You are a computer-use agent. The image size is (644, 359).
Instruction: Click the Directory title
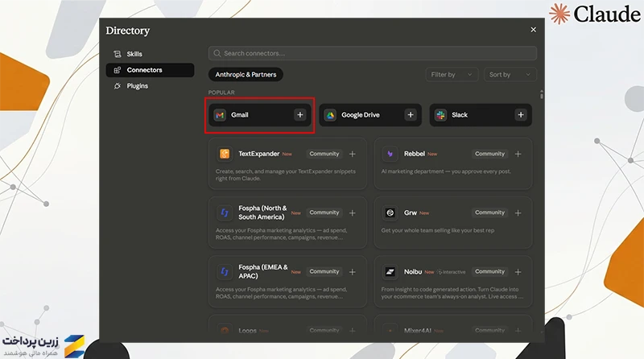pyautogui.click(x=128, y=31)
